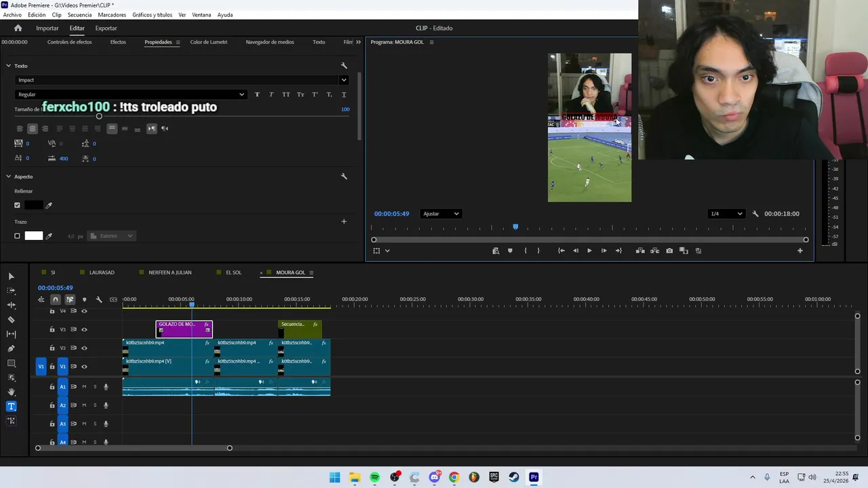
Task: Add marker in timeline header
Action: click(x=84, y=300)
